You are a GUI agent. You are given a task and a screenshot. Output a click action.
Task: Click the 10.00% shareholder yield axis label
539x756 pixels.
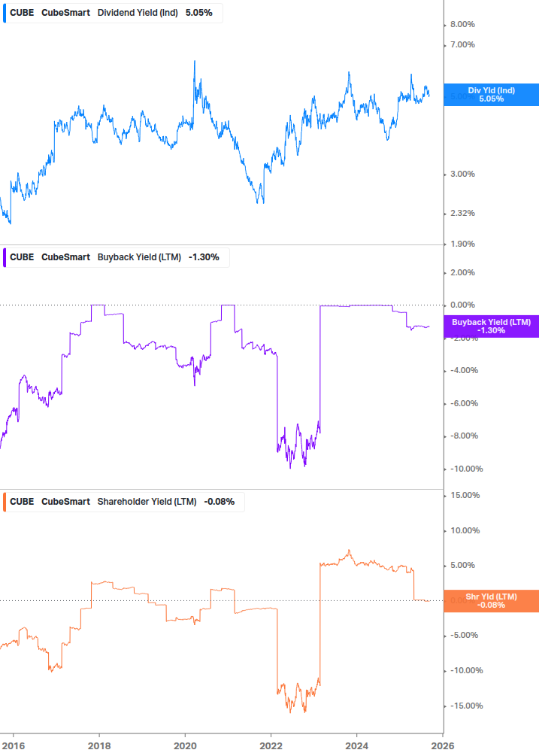pyautogui.click(x=465, y=530)
